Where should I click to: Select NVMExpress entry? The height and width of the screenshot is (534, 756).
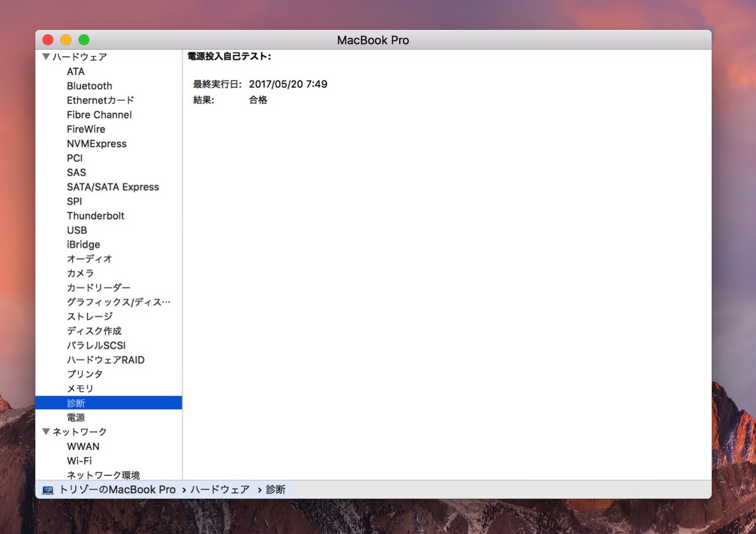click(x=96, y=143)
